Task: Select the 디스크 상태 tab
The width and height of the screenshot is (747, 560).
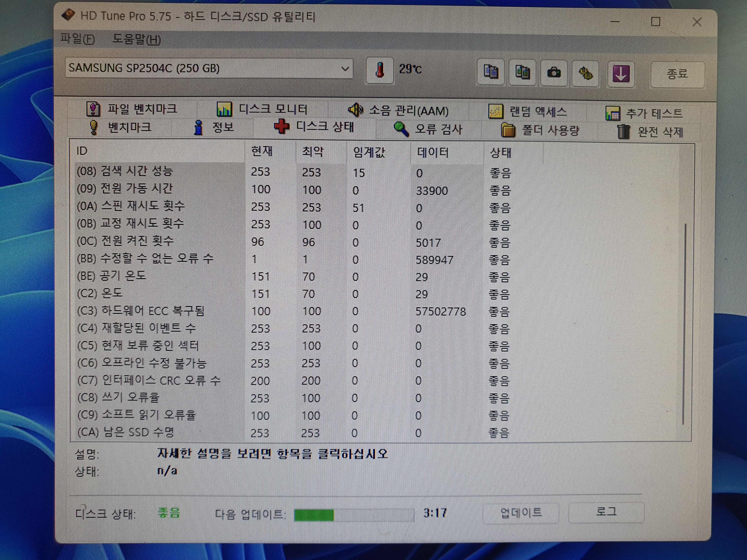Action: [314, 127]
